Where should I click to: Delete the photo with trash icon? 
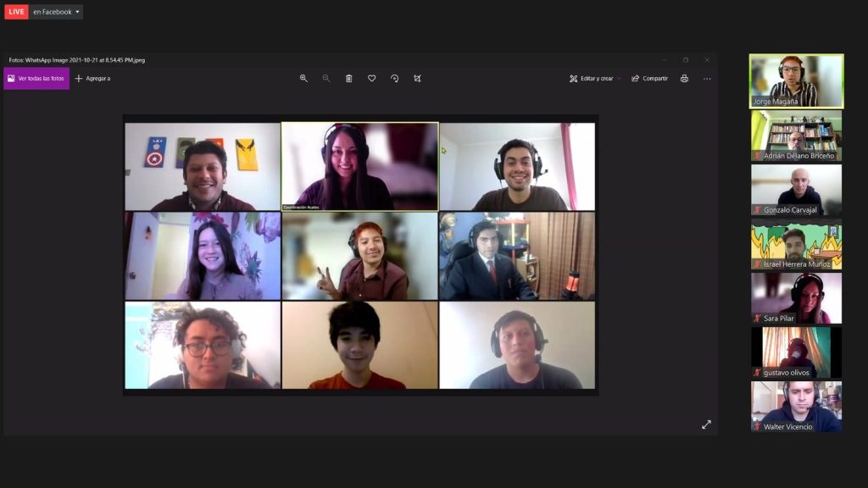[x=348, y=79]
